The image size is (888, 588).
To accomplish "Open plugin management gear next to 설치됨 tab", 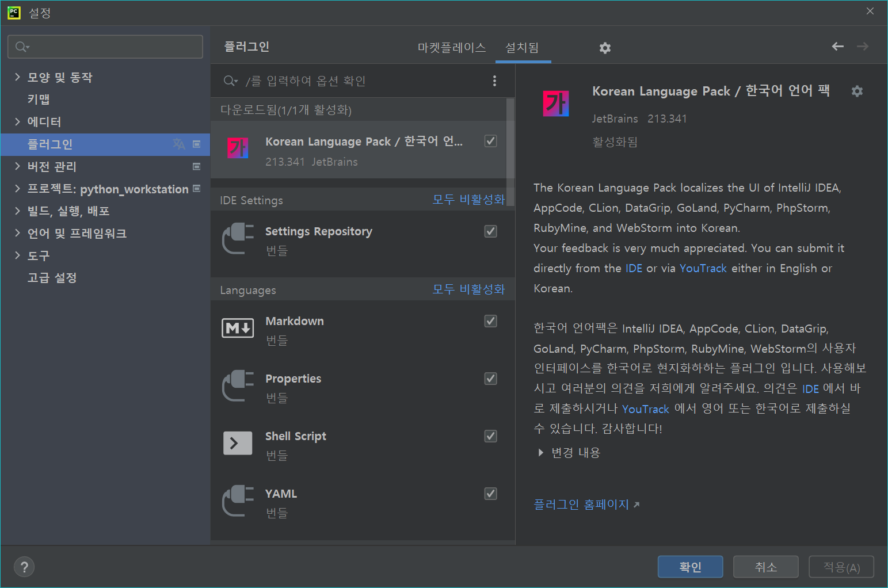I will point(605,48).
